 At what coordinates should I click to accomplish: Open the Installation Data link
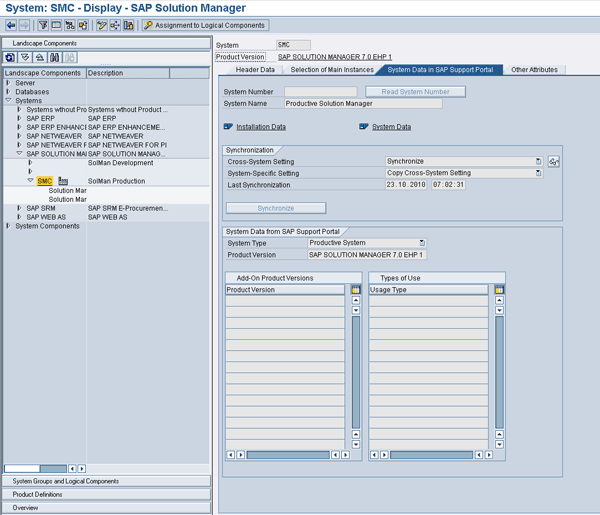[x=260, y=127]
